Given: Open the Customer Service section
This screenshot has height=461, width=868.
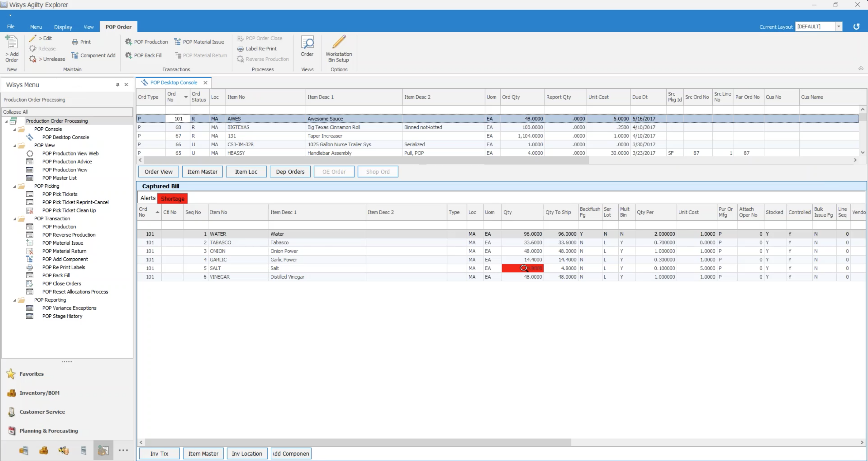Looking at the screenshot, I should pos(42,412).
